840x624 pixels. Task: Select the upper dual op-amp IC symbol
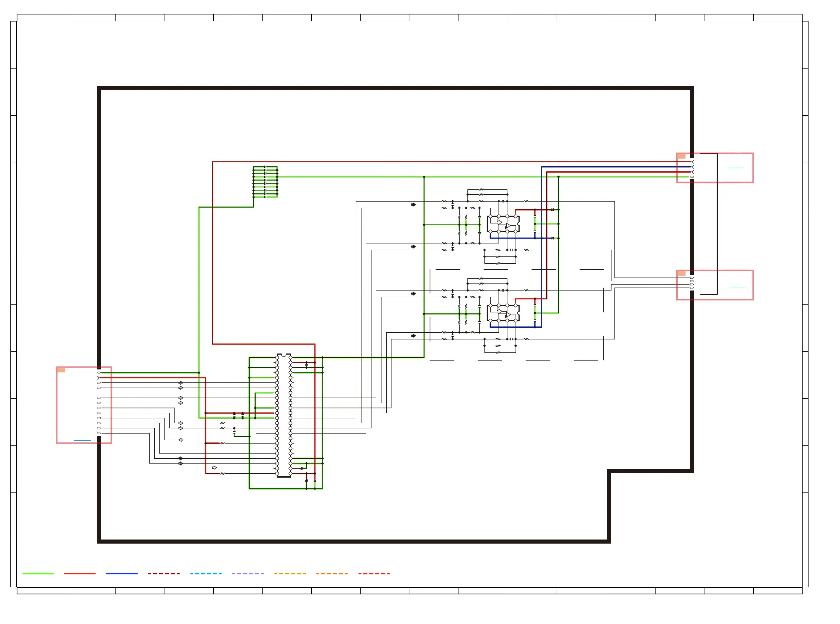(503, 224)
